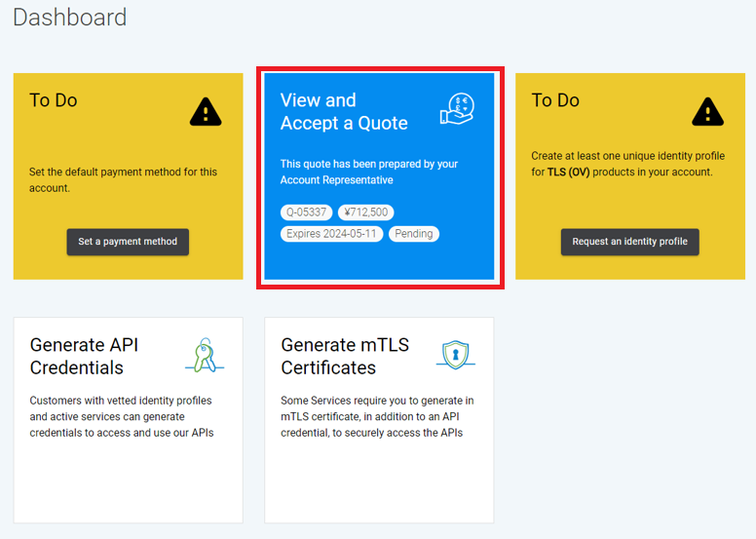Click the mTLS certificate description text
Viewport: 756px width, 539px height.
coord(377,416)
